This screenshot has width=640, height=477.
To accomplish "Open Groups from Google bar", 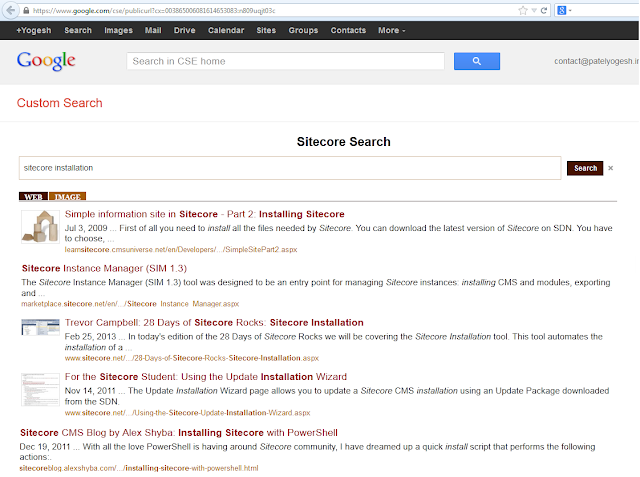I will click(303, 30).
